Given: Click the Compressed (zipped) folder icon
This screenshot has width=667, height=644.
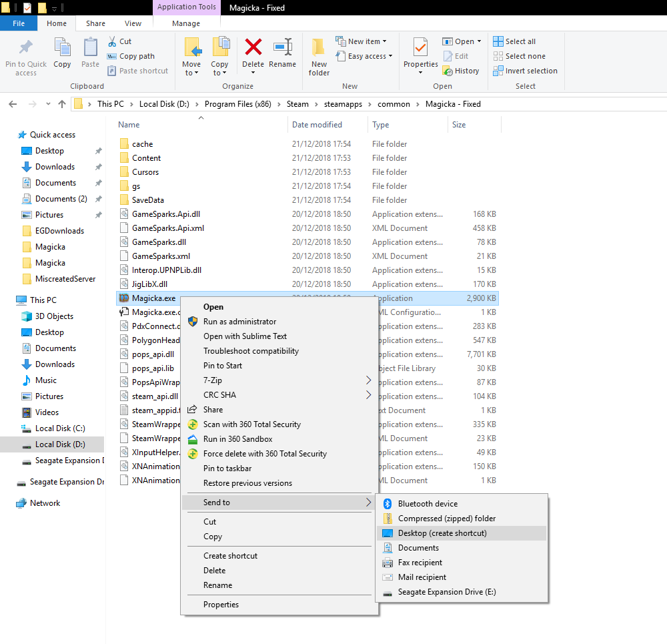Looking at the screenshot, I should [388, 519].
